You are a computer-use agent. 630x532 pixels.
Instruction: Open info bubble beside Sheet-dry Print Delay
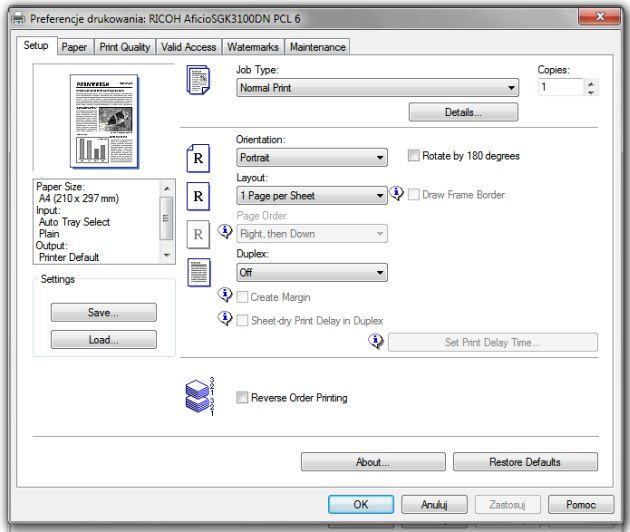[x=225, y=318]
